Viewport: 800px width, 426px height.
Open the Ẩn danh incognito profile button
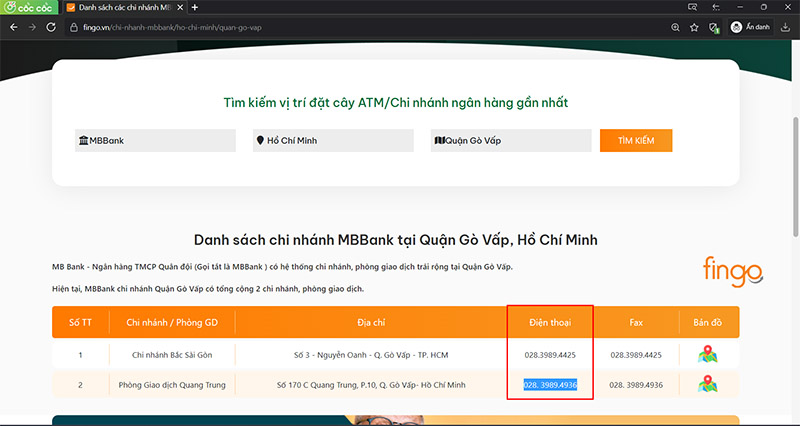coord(750,27)
